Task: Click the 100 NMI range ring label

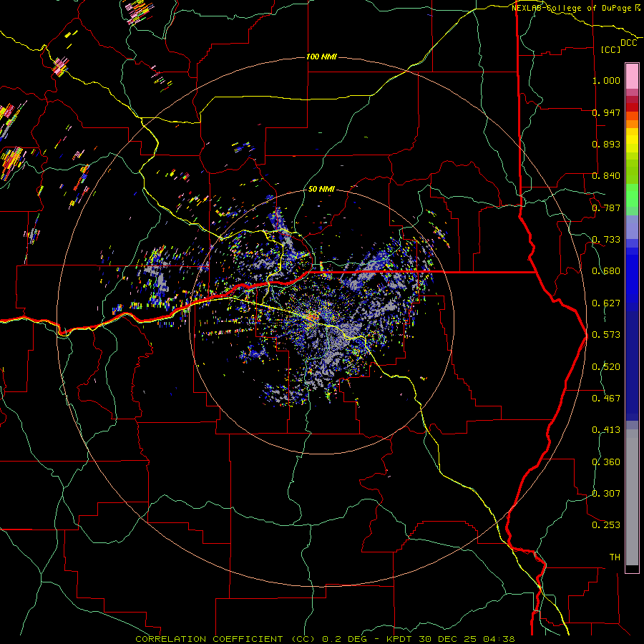Action: tap(321, 57)
